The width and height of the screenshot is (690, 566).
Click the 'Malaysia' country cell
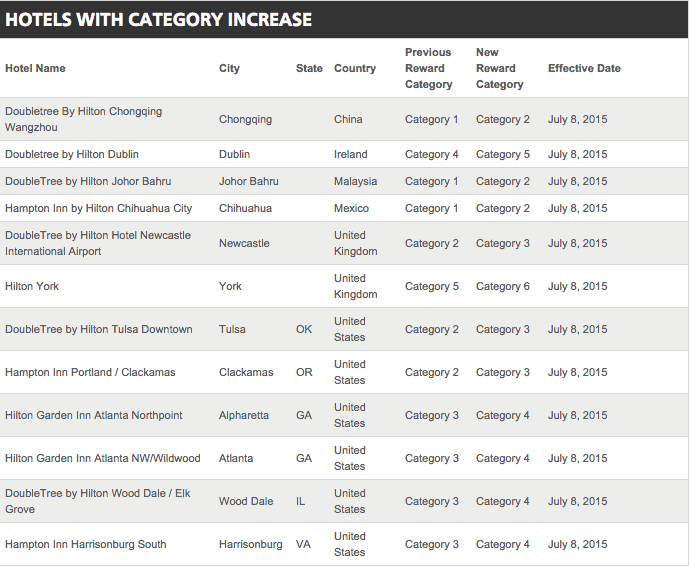[x=355, y=181]
